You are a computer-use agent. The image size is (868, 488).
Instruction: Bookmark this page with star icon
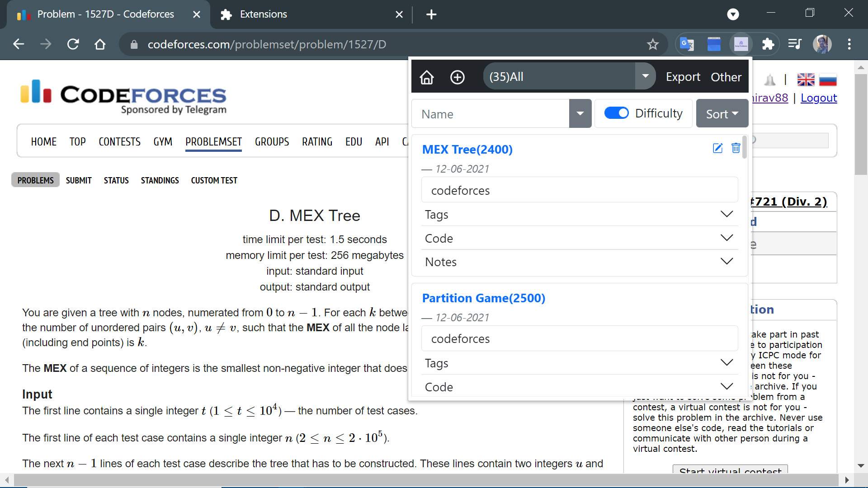point(652,44)
